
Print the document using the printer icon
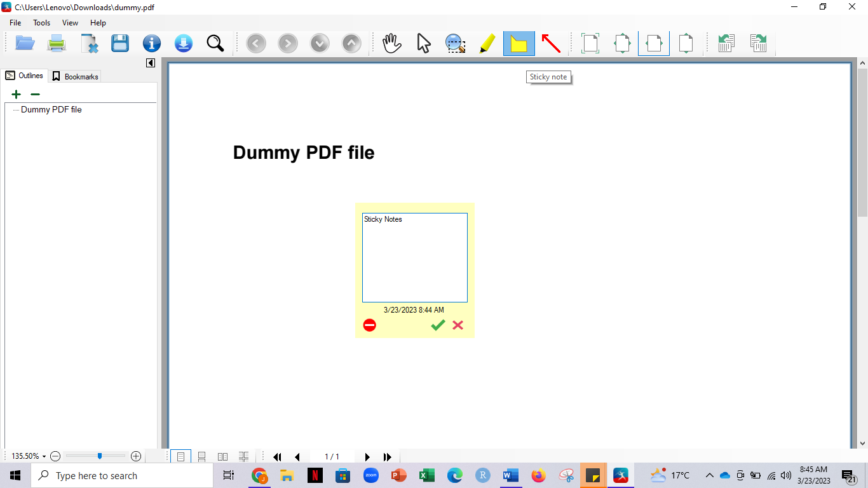click(x=57, y=43)
